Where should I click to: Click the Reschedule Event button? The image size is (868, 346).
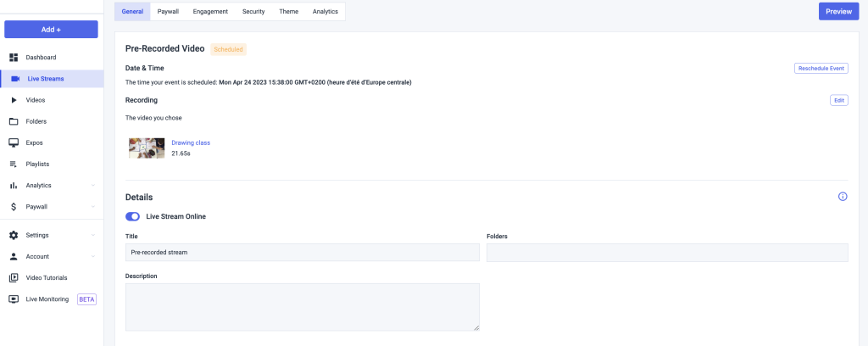click(821, 68)
